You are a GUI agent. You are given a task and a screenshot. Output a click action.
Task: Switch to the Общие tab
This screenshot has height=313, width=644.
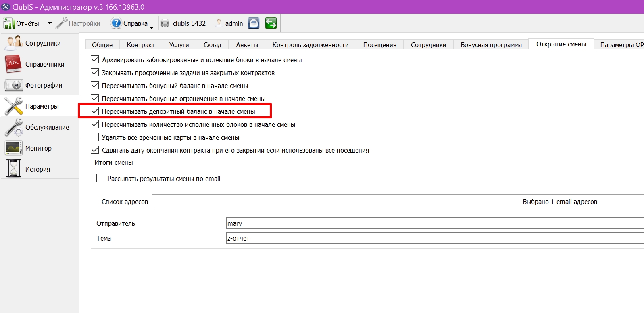[102, 45]
